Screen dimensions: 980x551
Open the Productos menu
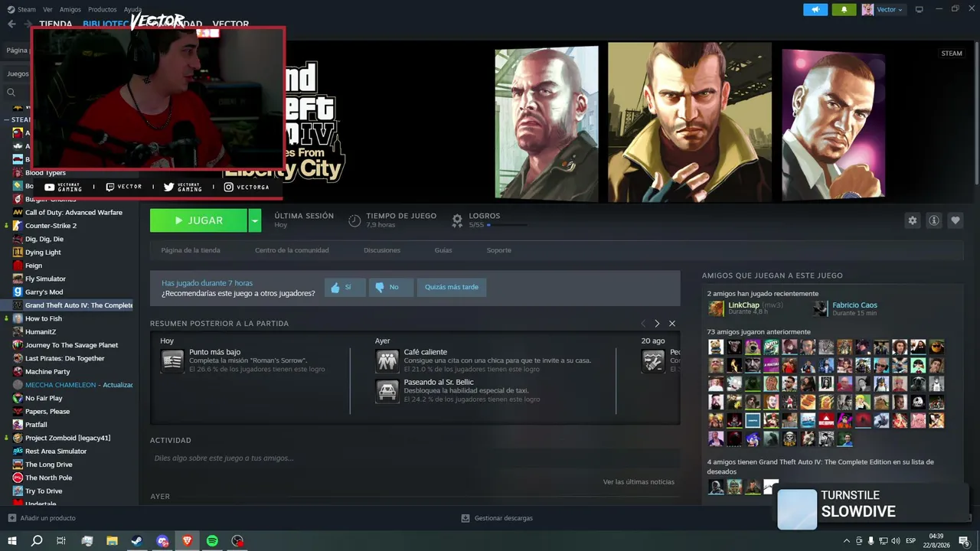(x=103, y=9)
